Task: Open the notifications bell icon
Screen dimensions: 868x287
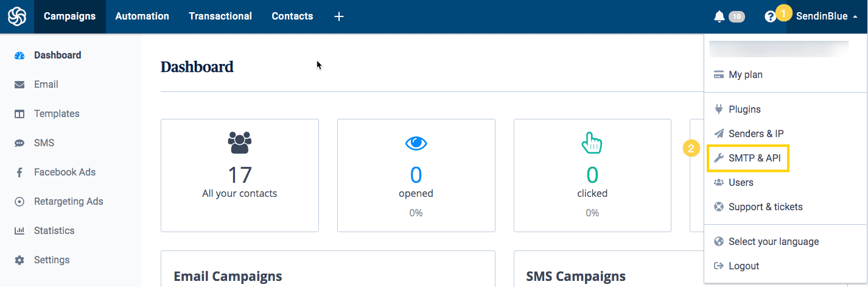Action: tap(719, 16)
